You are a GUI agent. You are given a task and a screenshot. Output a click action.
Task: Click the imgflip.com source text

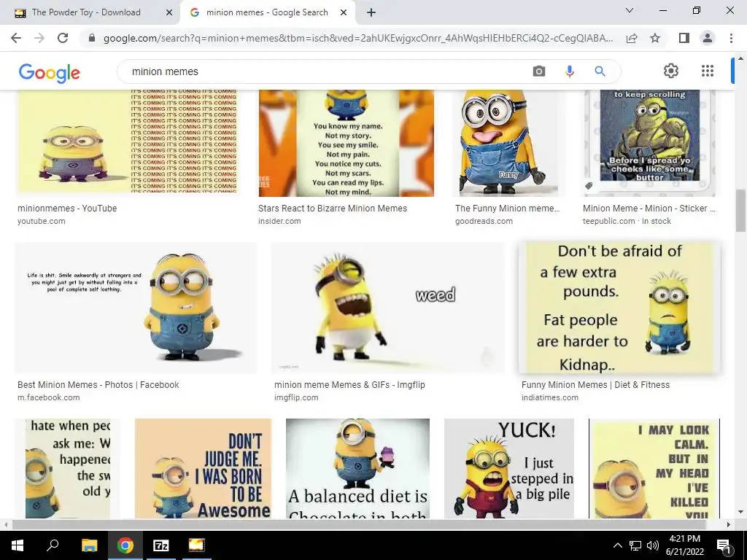296,397
